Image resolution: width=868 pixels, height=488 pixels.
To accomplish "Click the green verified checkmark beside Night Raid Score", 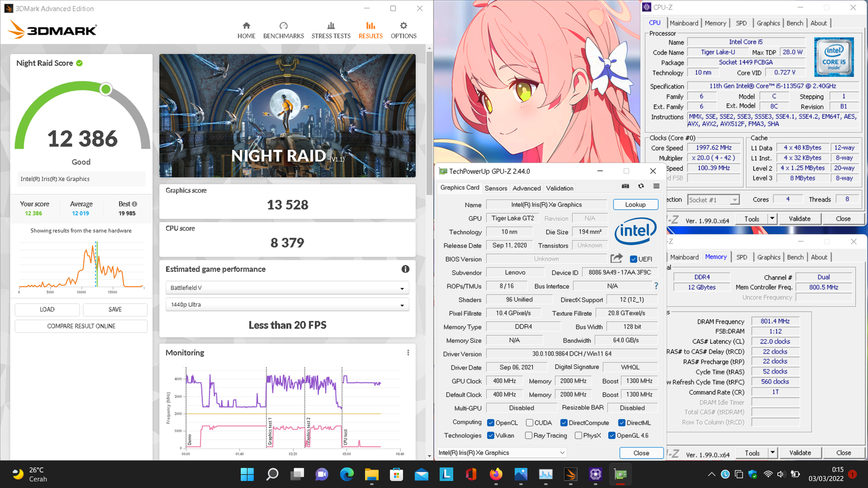I will (x=80, y=63).
